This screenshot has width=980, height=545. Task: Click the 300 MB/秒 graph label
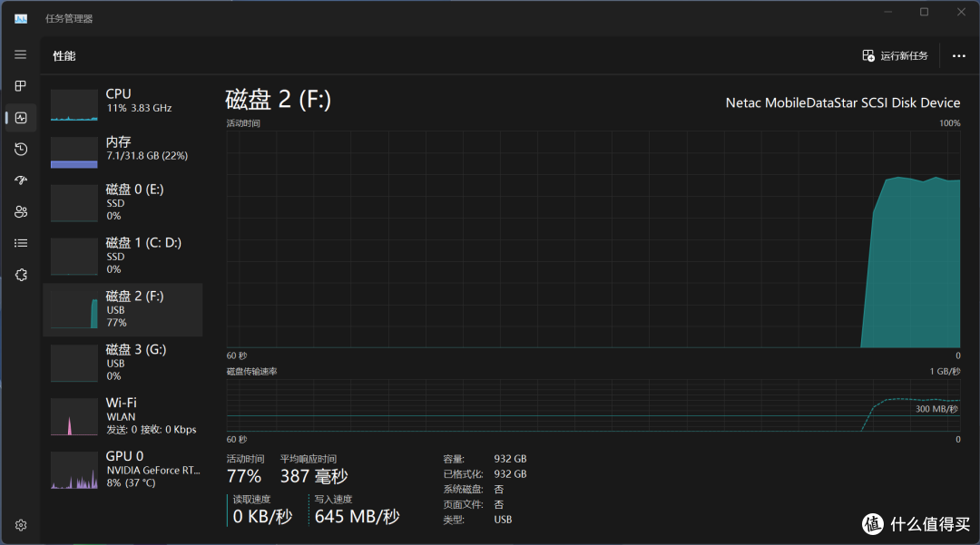936,409
